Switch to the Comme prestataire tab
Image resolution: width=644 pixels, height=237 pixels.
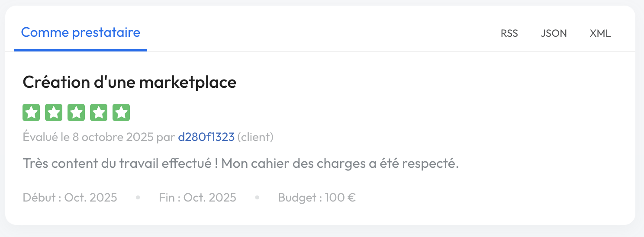tap(80, 32)
